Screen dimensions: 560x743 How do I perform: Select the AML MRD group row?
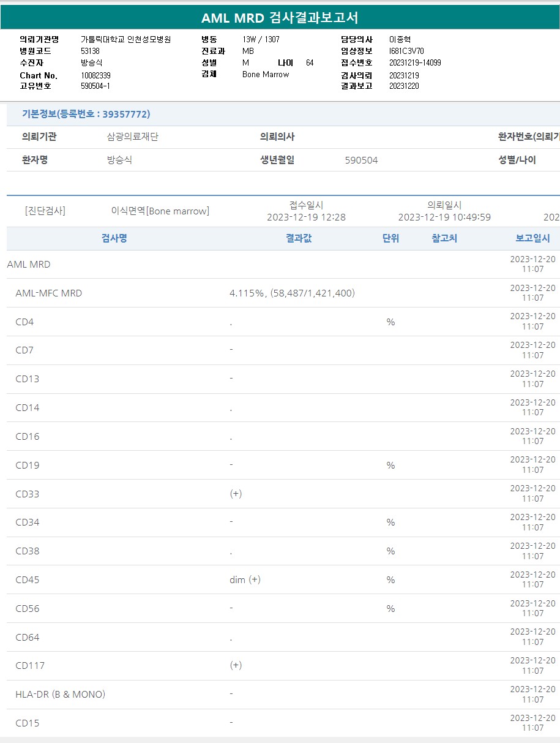[x=283, y=265]
